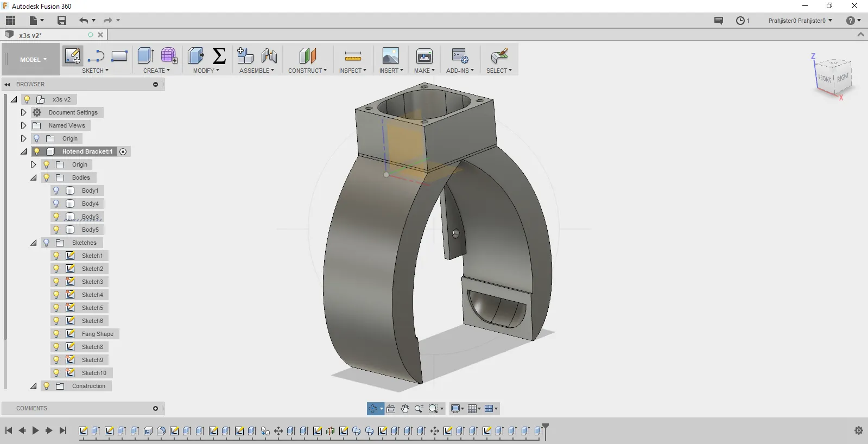Toggle visibility of the Sketches folder
868x444 pixels.
click(x=47, y=243)
